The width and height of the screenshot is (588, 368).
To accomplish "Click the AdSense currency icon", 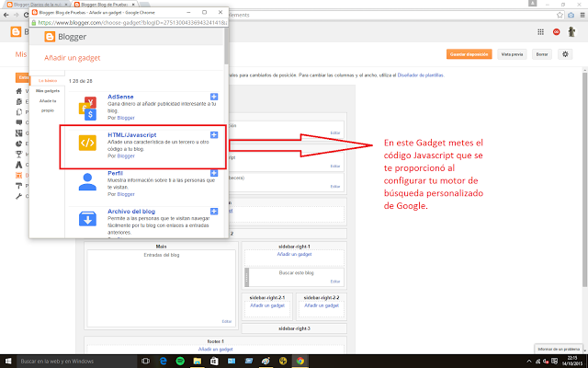I will tap(87, 109).
